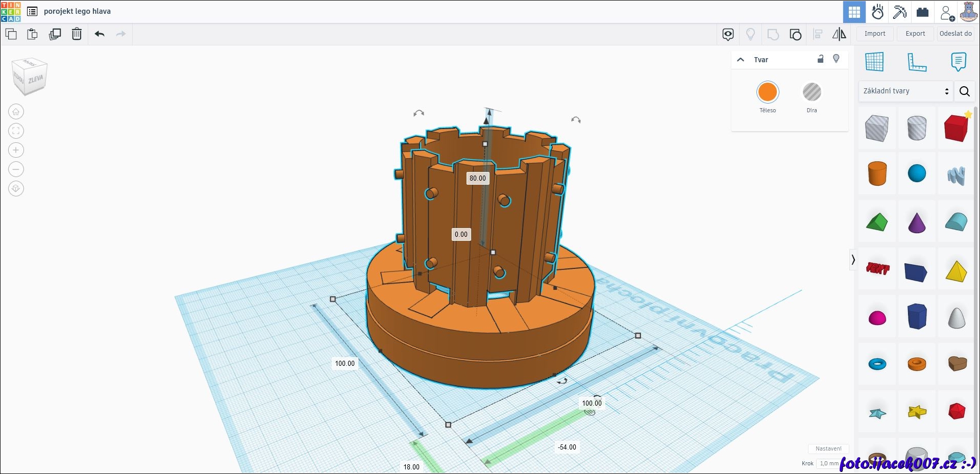Click Home view icon
Viewport: 980px width, 474px height.
(x=16, y=112)
